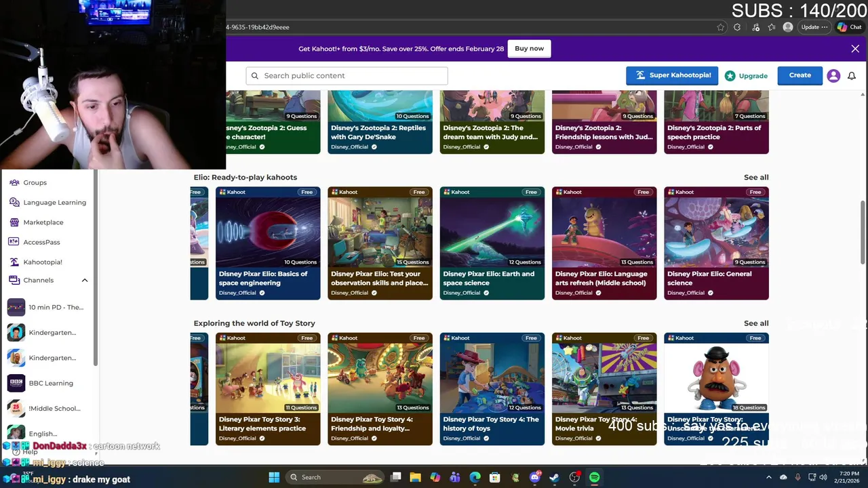Open Discord from the taskbar

(535, 477)
